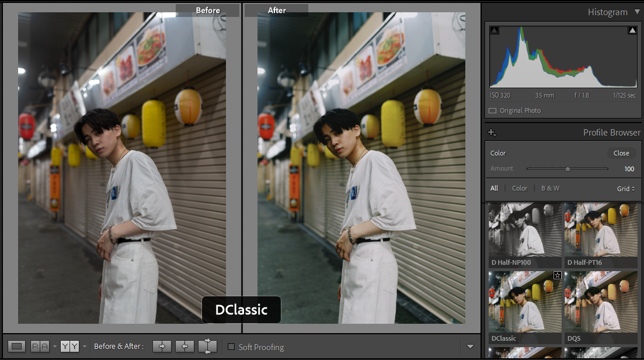The height and width of the screenshot is (360, 644).
Task: Click the plus icon to import profiles
Action: click(x=492, y=133)
